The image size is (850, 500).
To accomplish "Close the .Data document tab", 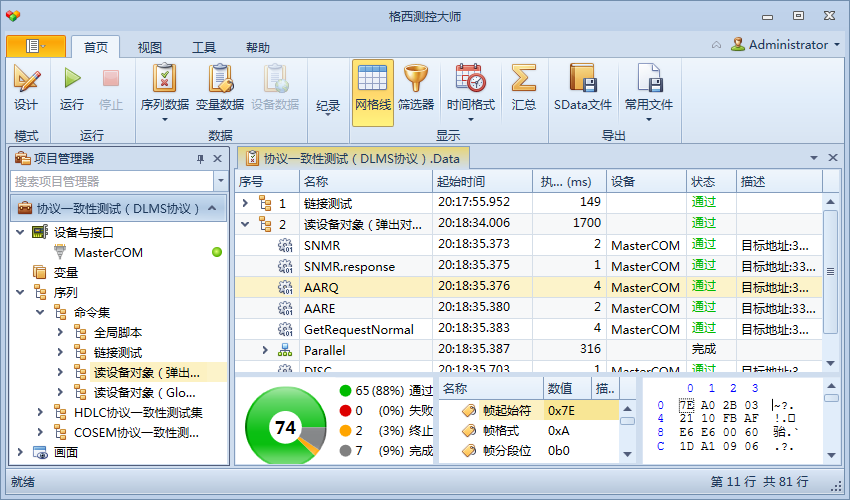I will click(833, 158).
